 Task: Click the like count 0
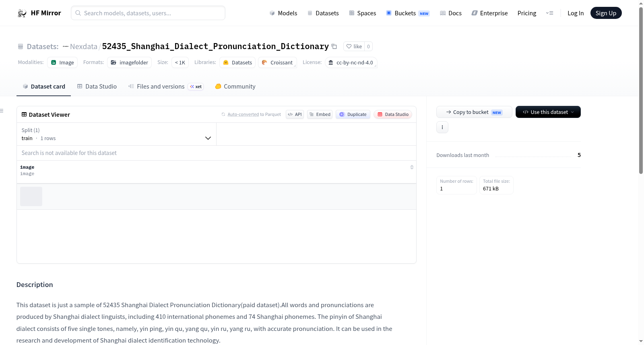(368, 46)
